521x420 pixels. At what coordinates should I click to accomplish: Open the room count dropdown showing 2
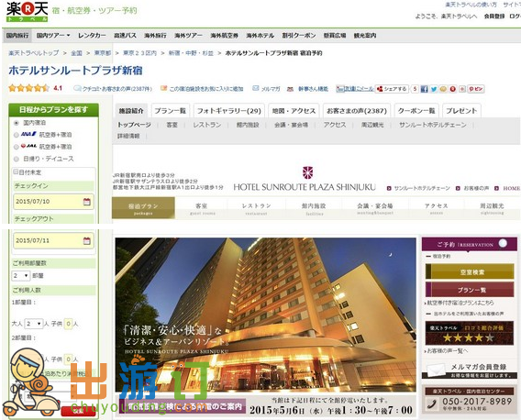click(20, 276)
